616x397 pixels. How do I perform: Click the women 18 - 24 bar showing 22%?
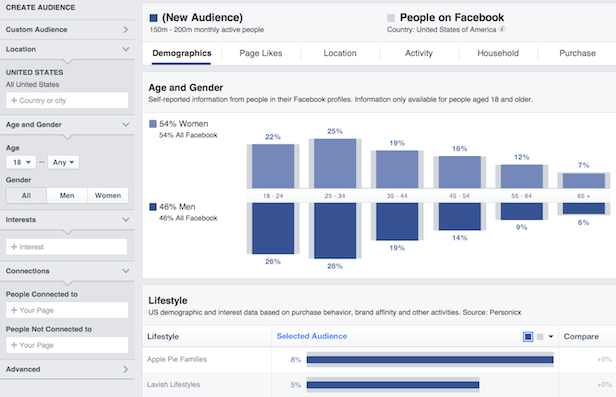pos(273,166)
